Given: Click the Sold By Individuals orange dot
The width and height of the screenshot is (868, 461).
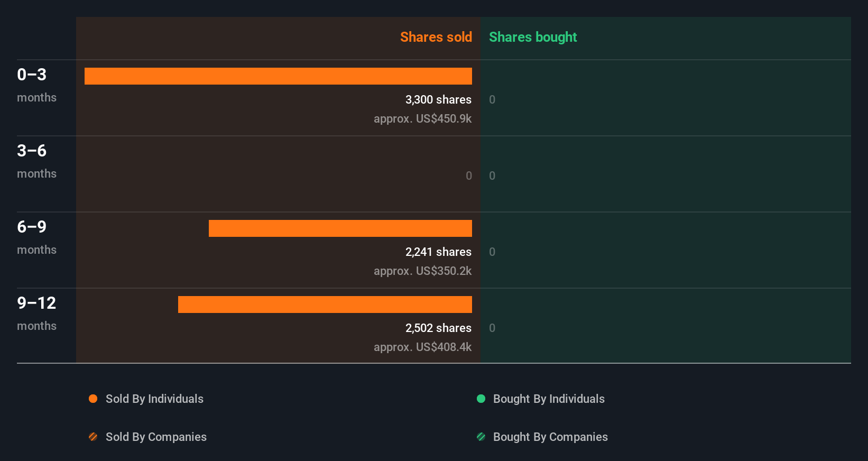Looking at the screenshot, I should click(93, 399).
